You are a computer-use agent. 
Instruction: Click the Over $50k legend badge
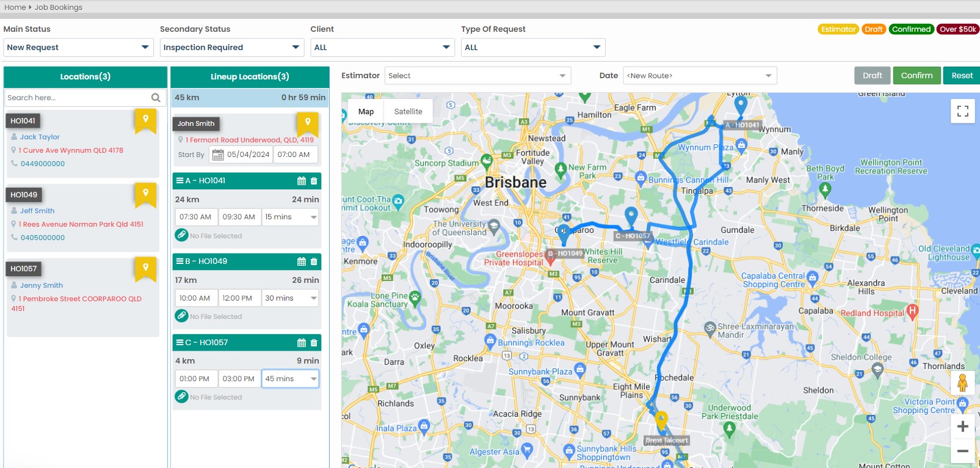pos(957,29)
